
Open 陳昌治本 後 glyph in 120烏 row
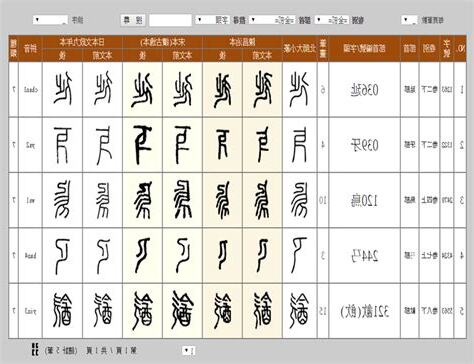(x=223, y=200)
